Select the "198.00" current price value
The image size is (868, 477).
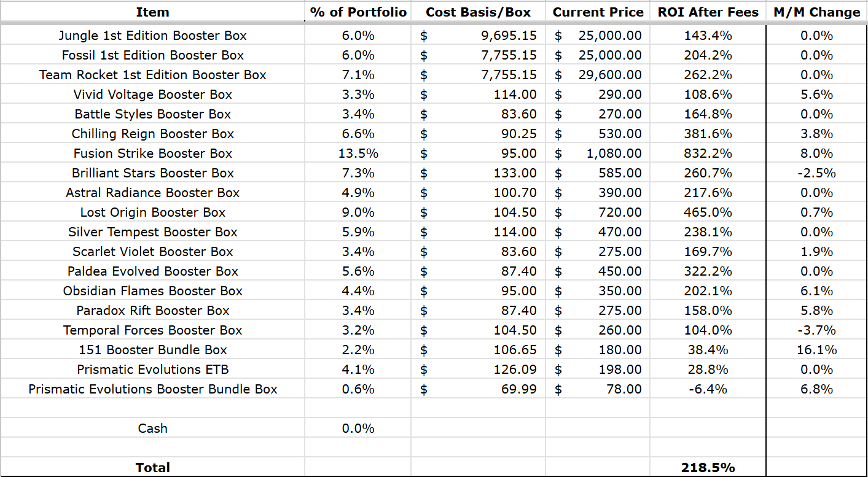tap(620, 370)
